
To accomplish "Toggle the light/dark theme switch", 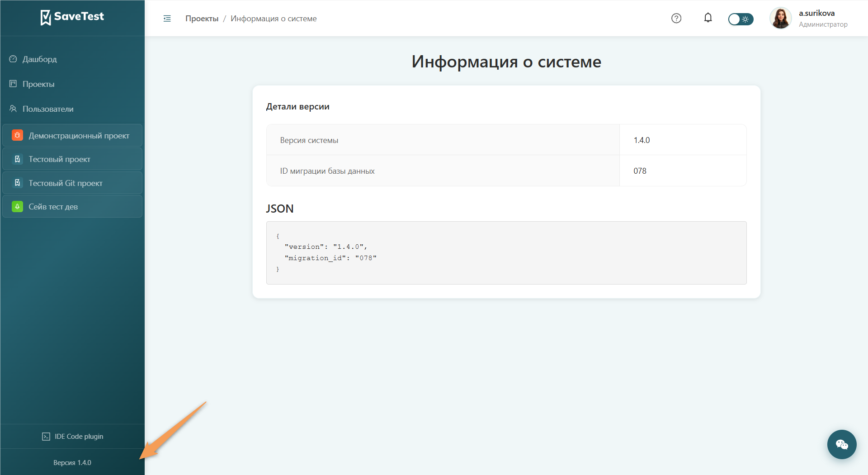I will pos(741,19).
